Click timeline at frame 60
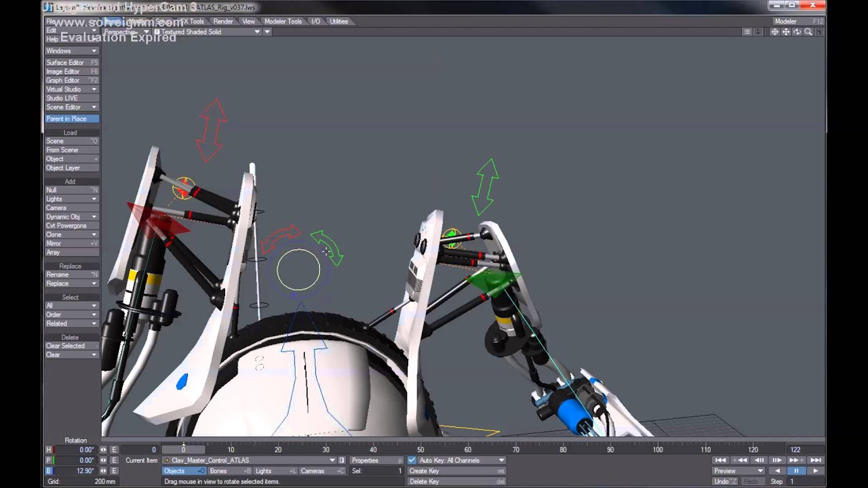868x488 pixels. tap(468, 449)
